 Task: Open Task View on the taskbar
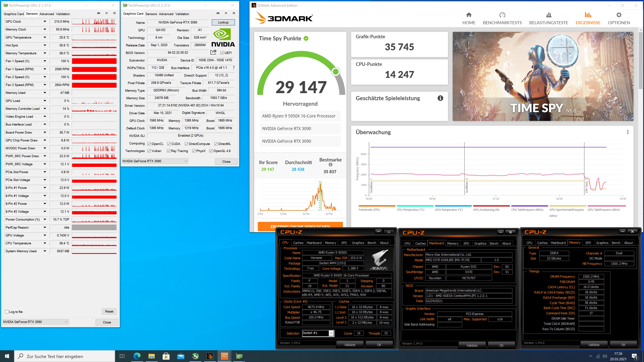click(122, 356)
